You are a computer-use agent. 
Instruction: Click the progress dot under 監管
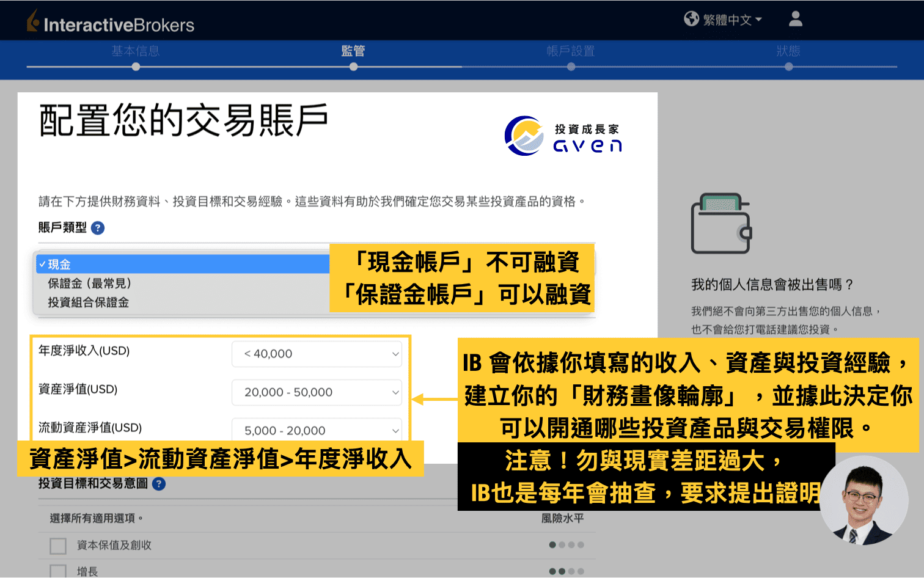tap(353, 67)
